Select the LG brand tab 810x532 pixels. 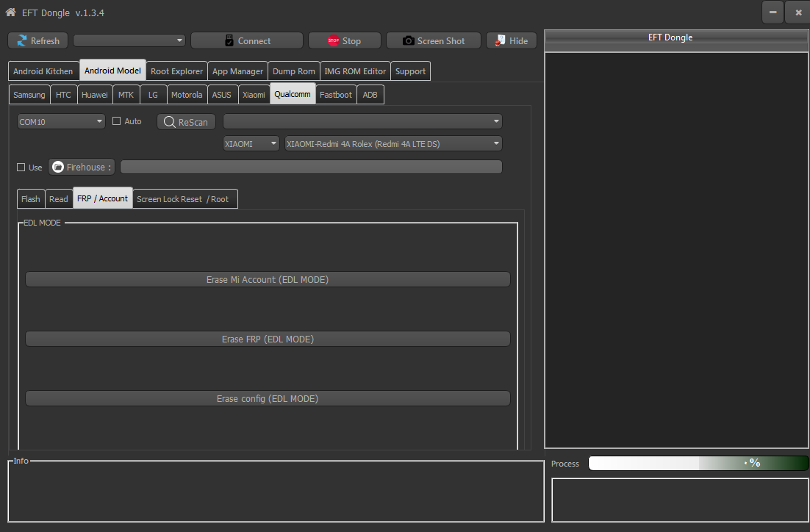coord(153,95)
